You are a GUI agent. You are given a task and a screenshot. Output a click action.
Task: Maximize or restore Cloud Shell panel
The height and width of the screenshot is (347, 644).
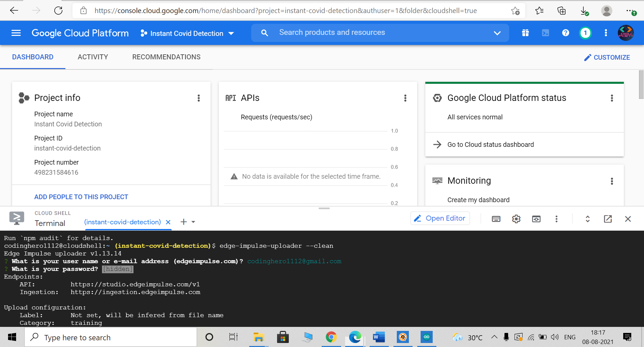pyautogui.click(x=588, y=219)
